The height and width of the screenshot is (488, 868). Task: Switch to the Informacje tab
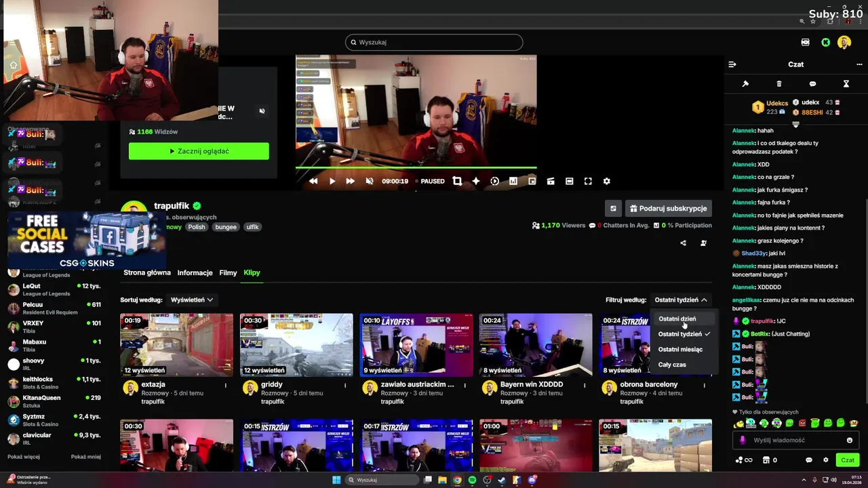click(x=195, y=272)
